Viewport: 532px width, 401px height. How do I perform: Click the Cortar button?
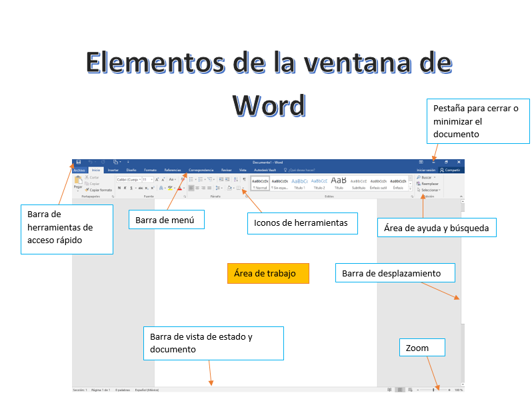[x=92, y=177]
